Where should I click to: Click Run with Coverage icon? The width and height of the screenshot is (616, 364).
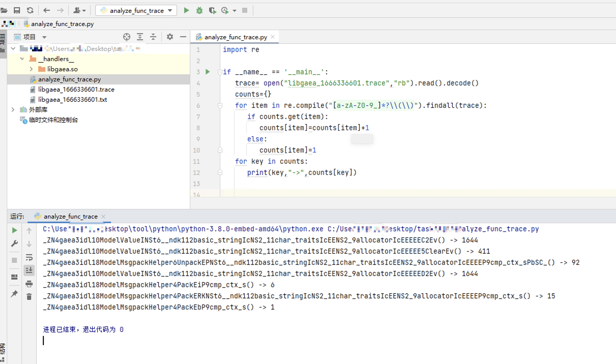(x=212, y=10)
